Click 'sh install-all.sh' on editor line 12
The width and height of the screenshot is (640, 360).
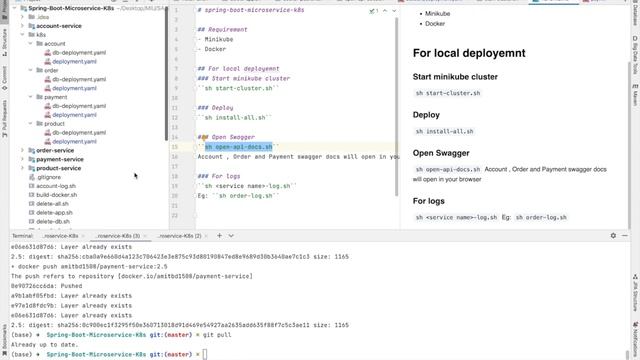(x=235, y=118)
